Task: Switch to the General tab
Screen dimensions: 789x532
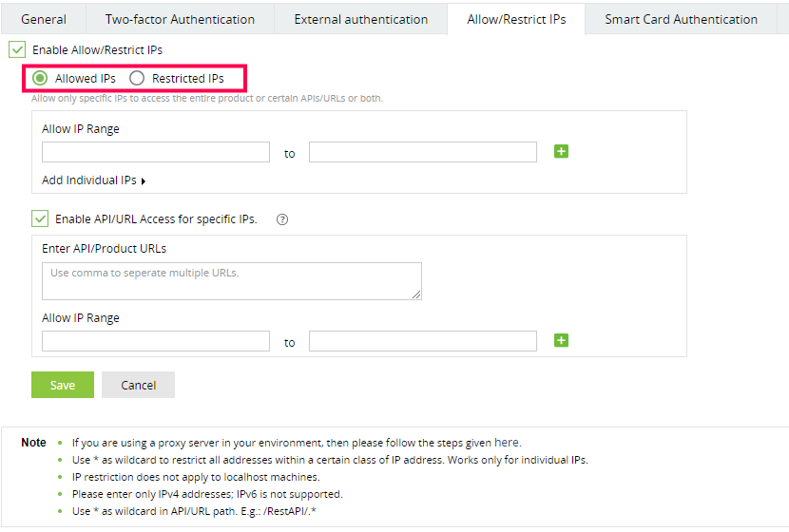Action: (44, 19)
